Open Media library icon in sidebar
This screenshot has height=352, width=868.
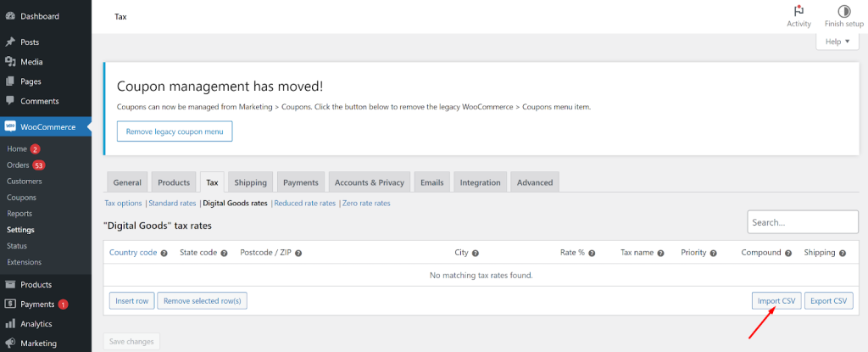[x=10, y=62]
